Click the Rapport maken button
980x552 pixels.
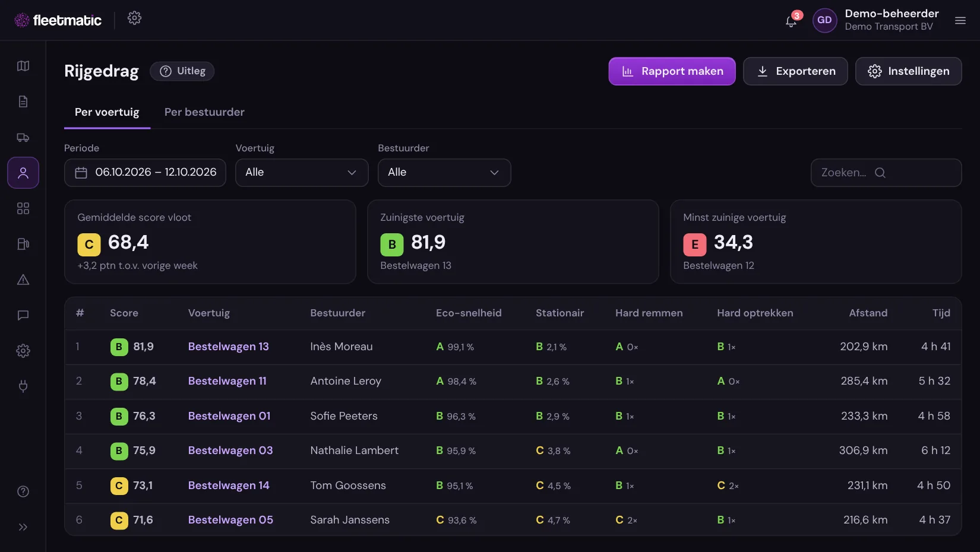tap(672, 71)
